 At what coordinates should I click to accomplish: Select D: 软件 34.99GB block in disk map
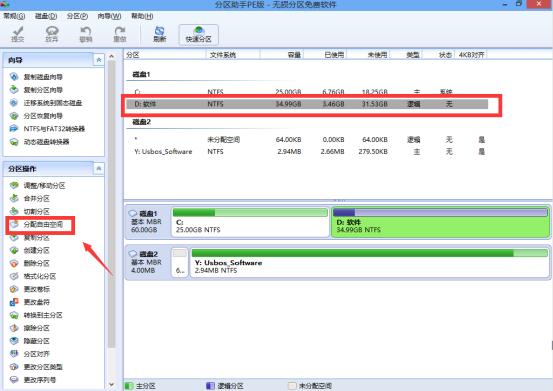pyautogui.click(x=440, y=222)
